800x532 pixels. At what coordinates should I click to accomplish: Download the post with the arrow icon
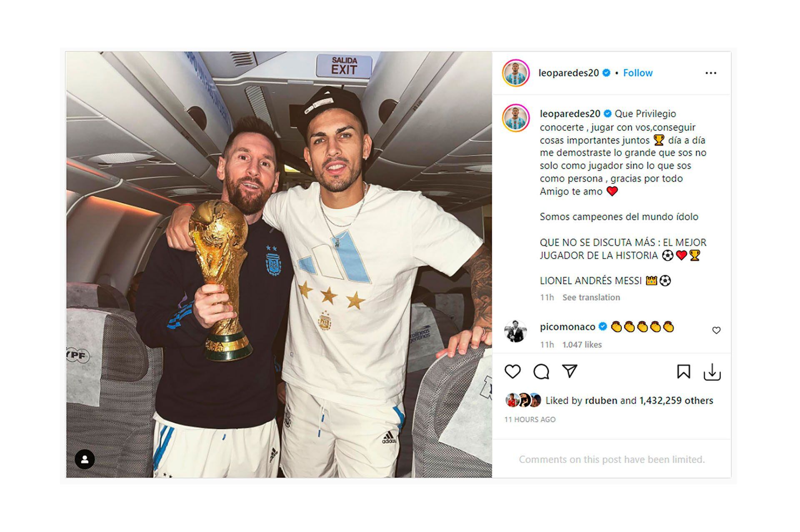pyautogui.click(x=712, y=372)
